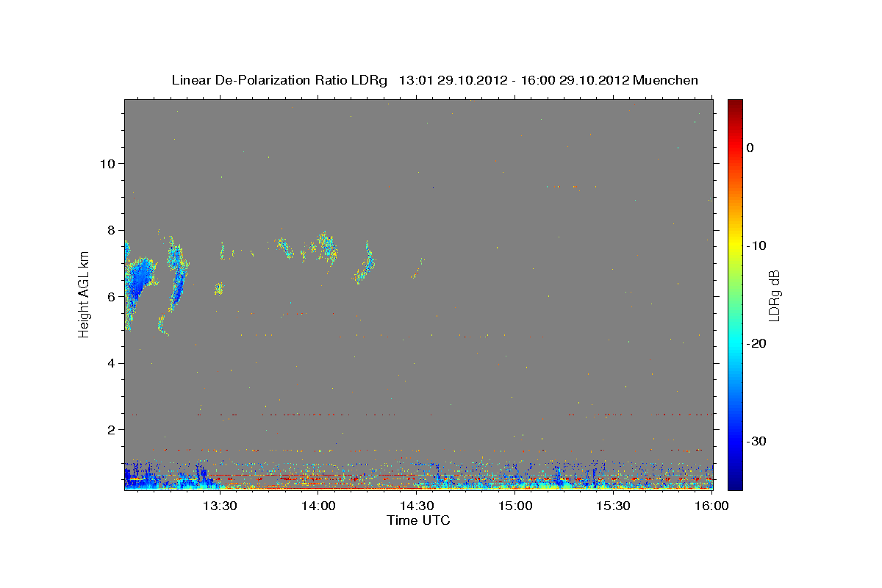The image size is (882, 588).
Task: Click the colorbar value 0
Action: (x=750, y=148)
